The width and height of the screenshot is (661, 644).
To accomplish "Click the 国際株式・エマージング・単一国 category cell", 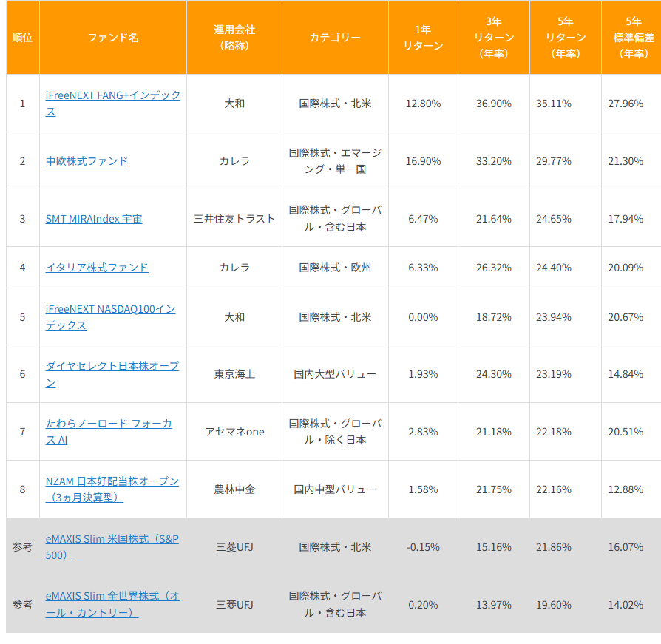I will [x=335, y=161].
